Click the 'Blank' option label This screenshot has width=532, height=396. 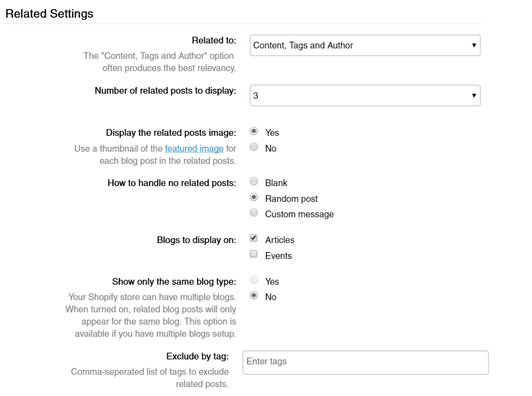[x=276, y=183]
